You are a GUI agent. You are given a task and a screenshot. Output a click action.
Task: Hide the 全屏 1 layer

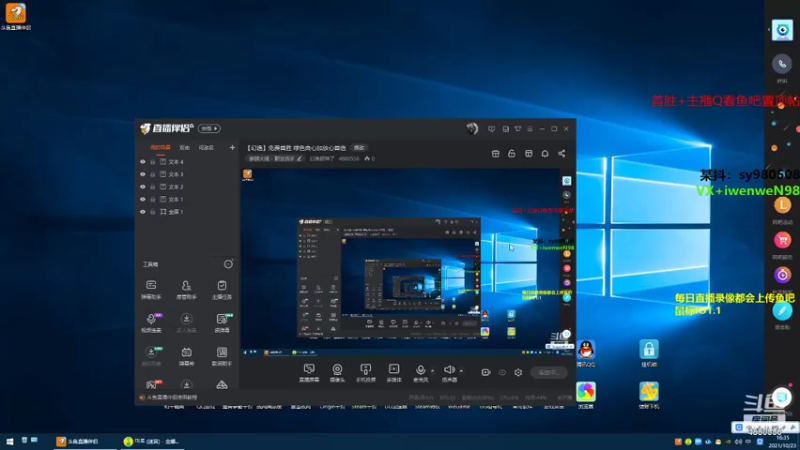click(x=143, y=212)
